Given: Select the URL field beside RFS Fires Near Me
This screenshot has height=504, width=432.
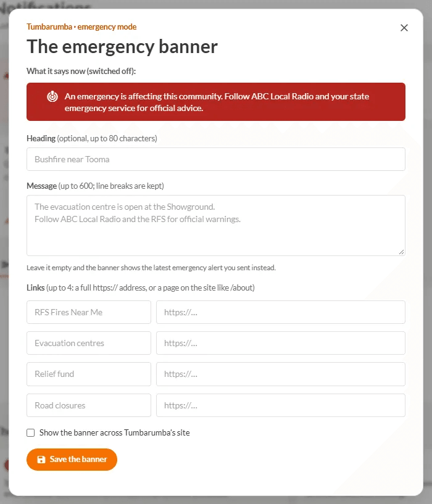Looking at the screenshot, I should (x=281, y=312).
